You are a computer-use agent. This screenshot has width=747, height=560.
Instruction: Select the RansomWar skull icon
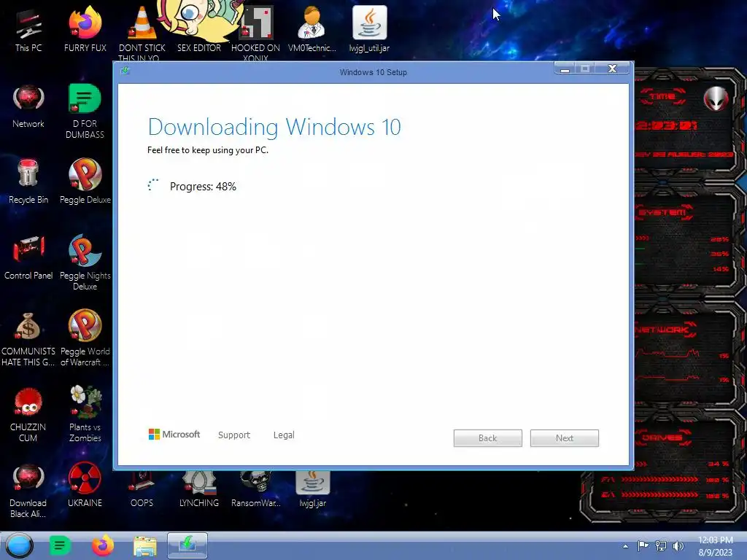click(256, 489)
